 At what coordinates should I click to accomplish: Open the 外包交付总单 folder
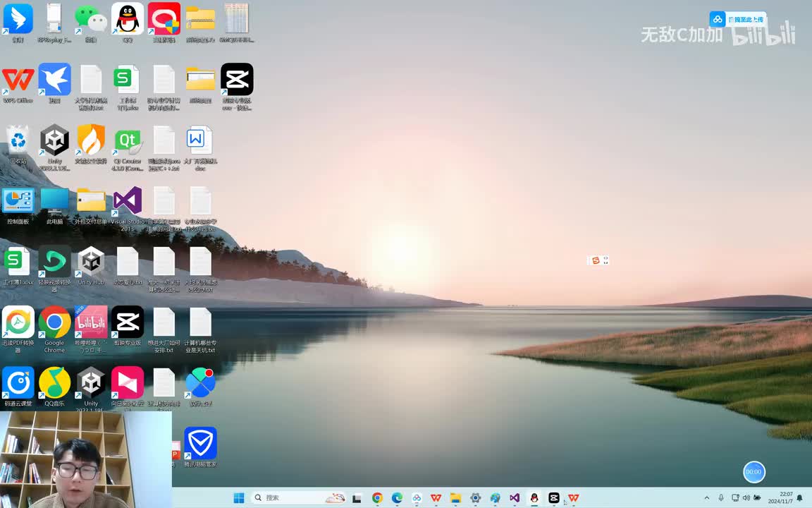(x=91, y=200)
